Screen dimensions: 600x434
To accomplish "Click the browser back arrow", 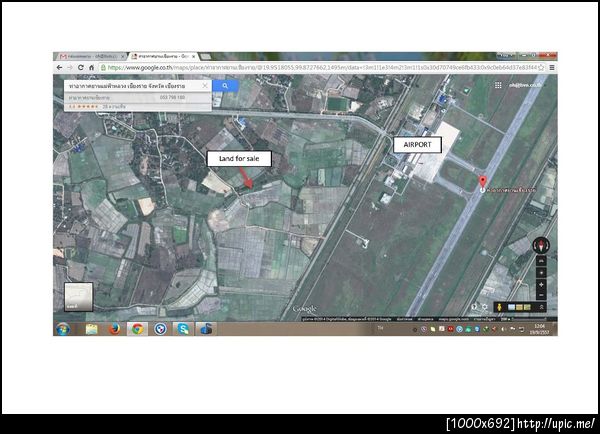I will (x=59, y=67).
